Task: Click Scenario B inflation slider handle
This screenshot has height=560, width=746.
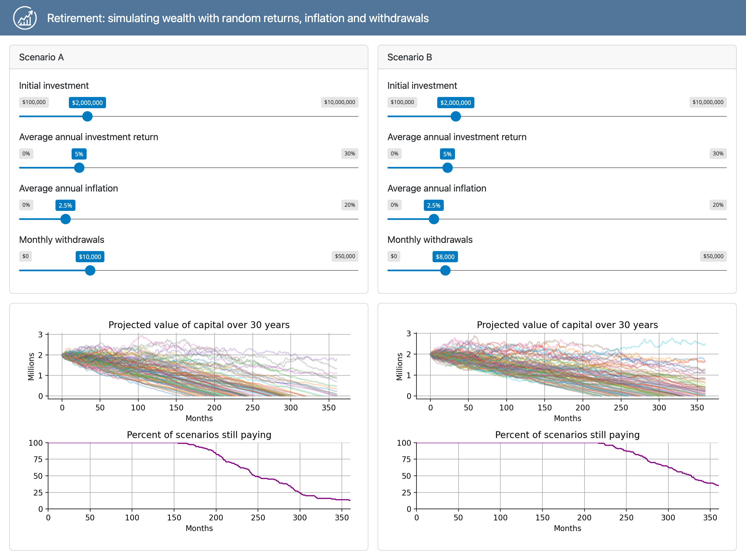Action: 434,219
